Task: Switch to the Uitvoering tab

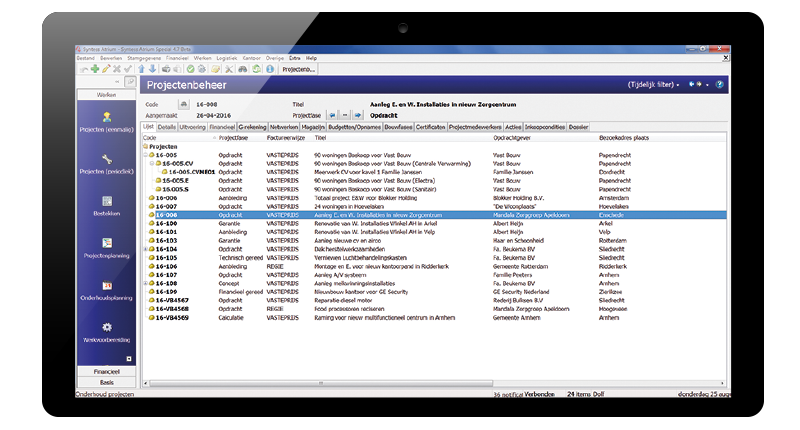Action: (x=193, y=128)
